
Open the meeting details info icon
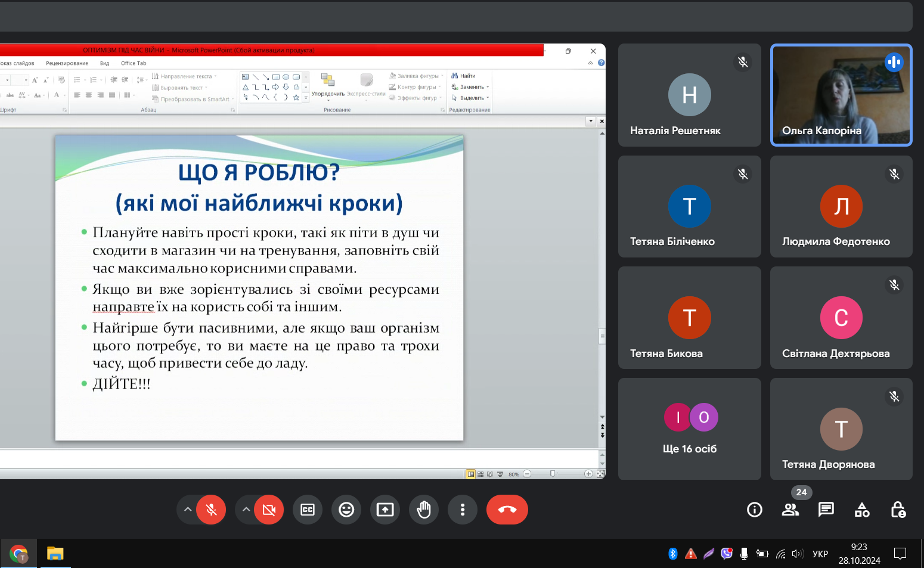tap(755, 510)
